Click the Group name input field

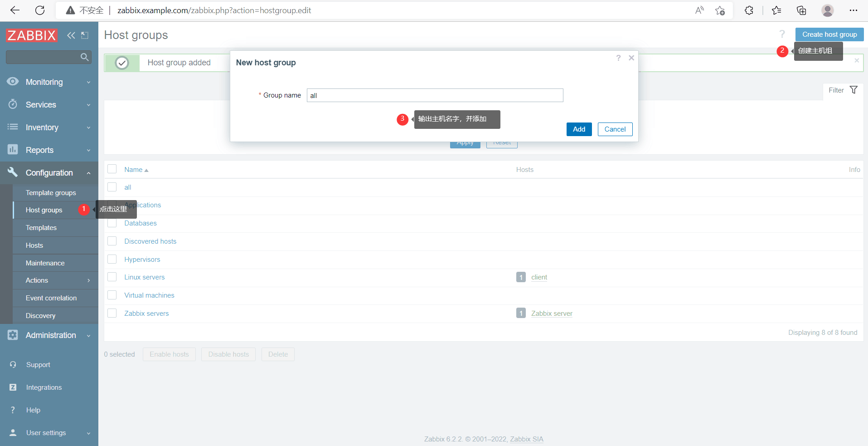coord(435,95)
